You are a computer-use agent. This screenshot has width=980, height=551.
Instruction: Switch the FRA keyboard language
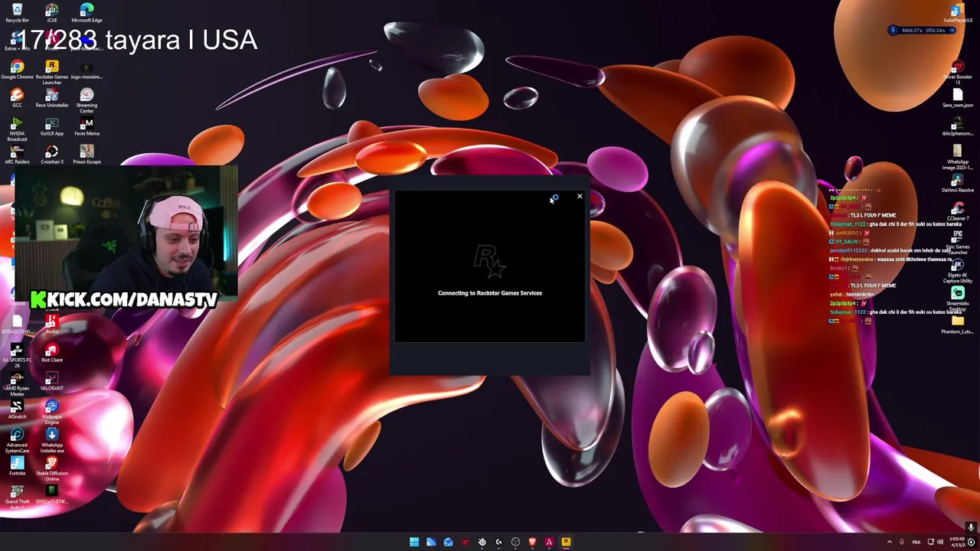coord(916,542)
